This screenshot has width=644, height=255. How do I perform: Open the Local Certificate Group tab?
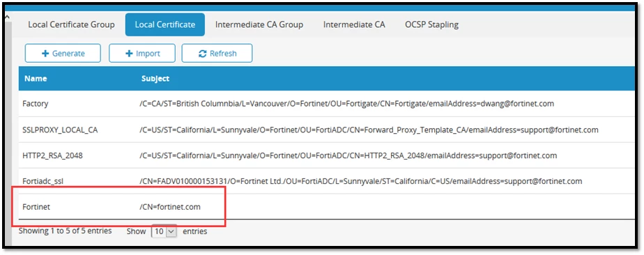click(71, 24)
